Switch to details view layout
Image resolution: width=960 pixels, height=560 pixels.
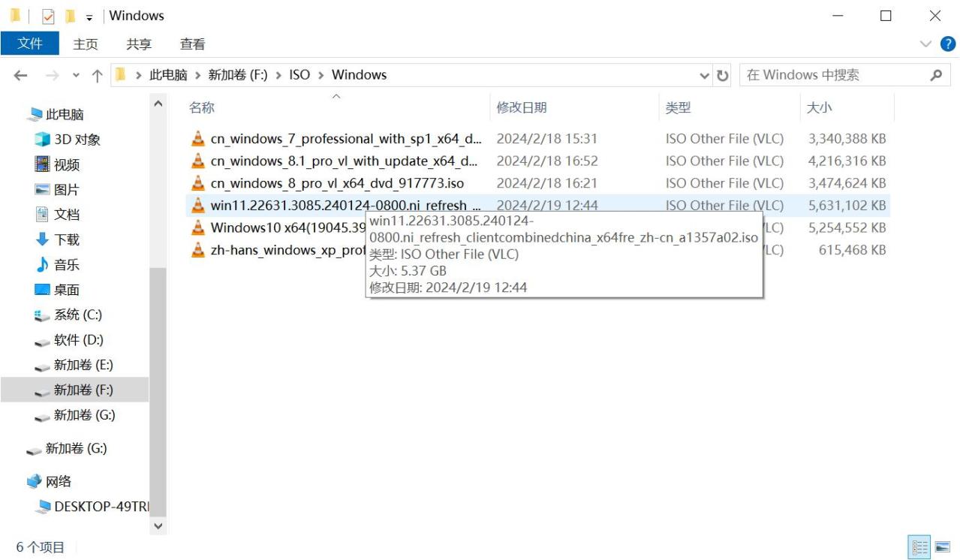tap(919, 547)
